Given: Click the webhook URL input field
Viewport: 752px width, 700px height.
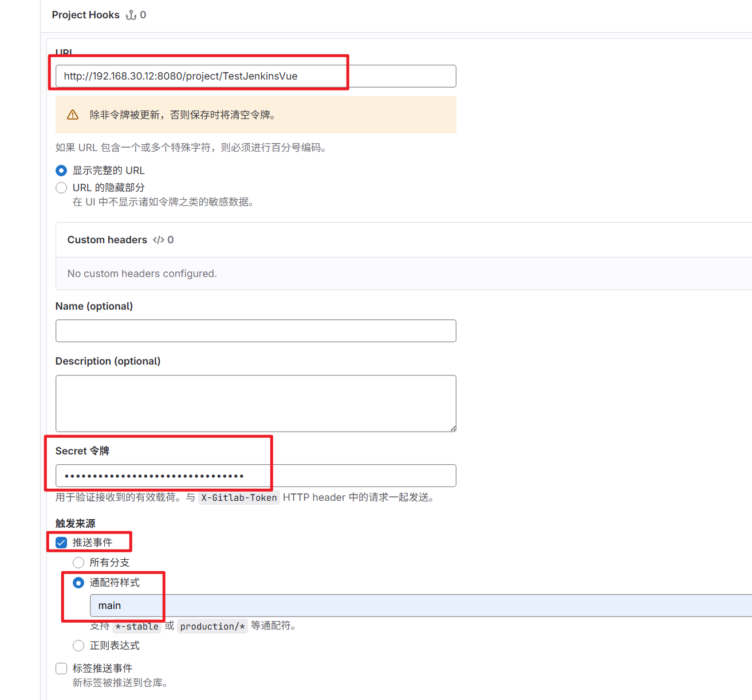Looking at the screenshot, I should [x=255, y=76].
